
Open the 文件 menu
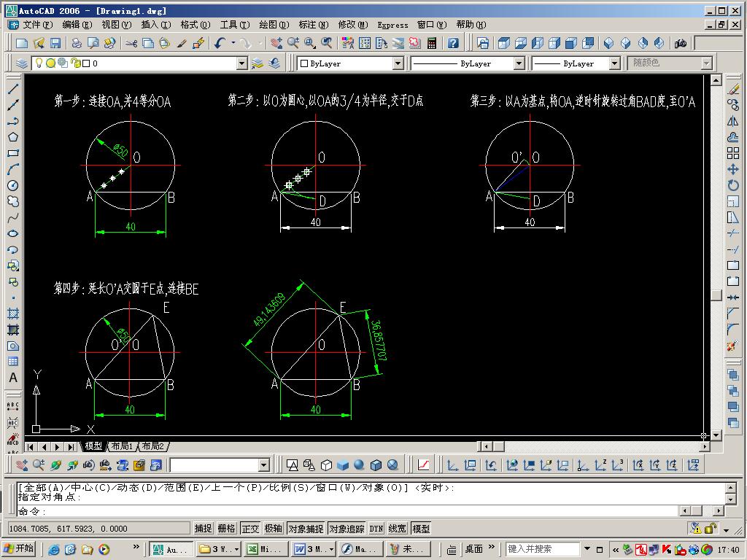coord(38,25)
